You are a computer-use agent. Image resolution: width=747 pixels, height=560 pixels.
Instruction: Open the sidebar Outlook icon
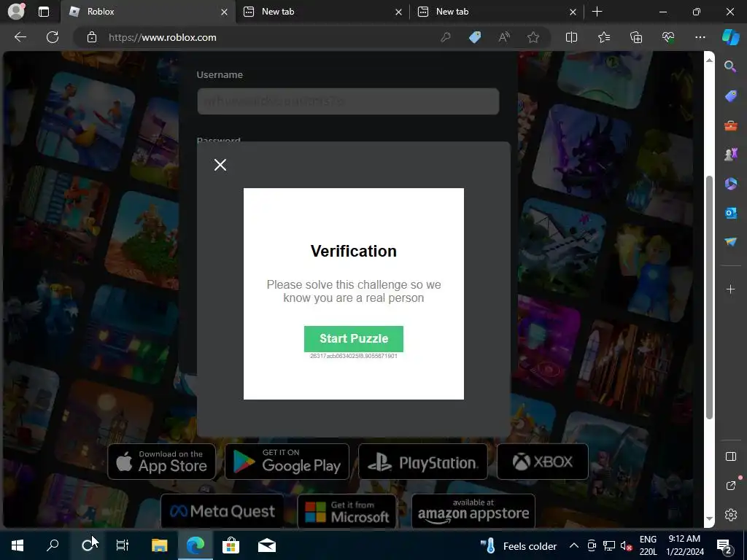(730, 213)
